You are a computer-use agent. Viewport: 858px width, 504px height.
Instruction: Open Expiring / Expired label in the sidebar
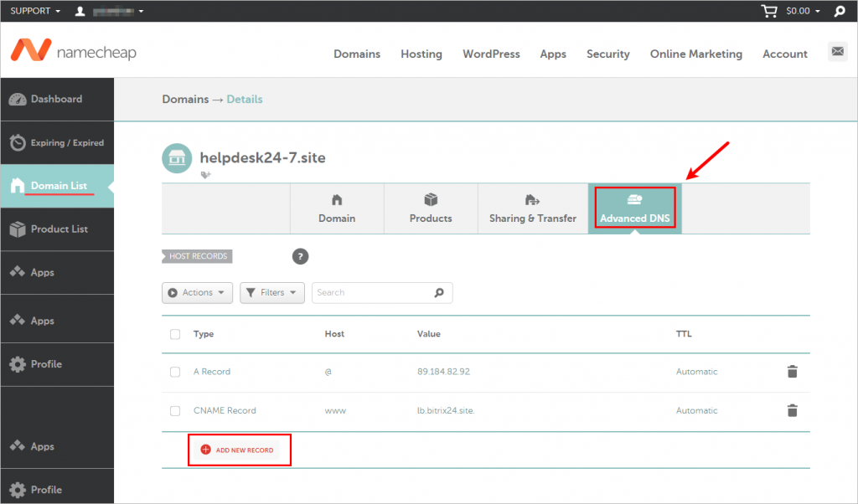[67, 142]
